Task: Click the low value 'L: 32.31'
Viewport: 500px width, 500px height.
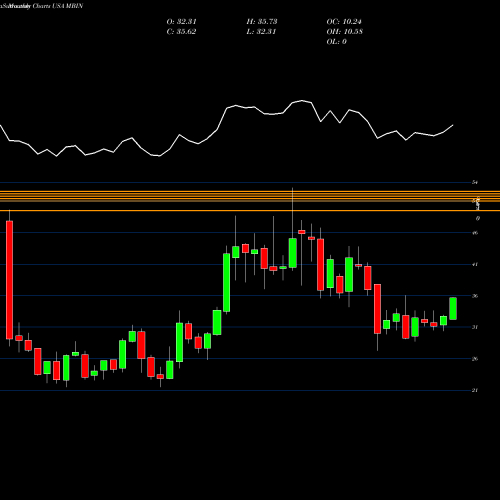Action: [261, 32]
